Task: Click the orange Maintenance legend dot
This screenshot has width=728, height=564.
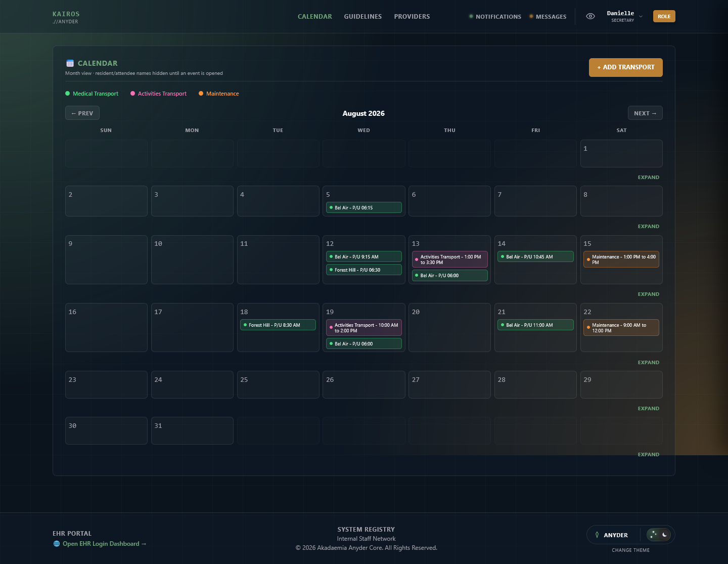Action: (x=201, y=94)
